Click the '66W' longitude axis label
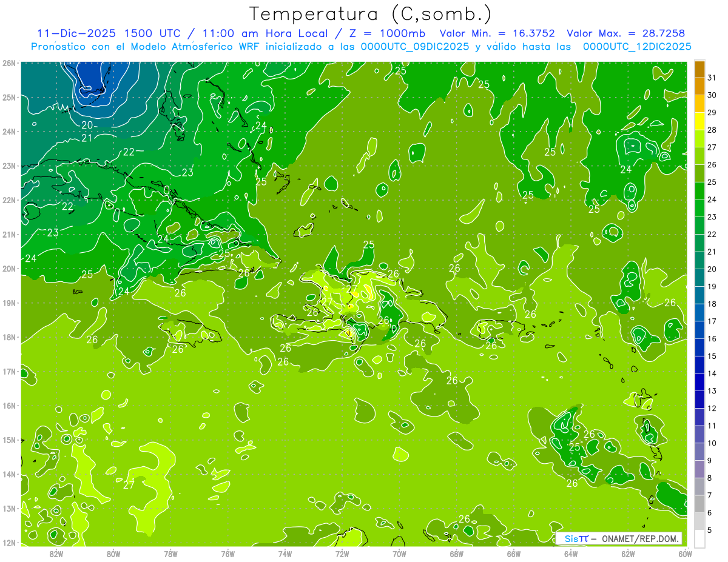Screen dimensions: 728x562 (x=513, y=554)
